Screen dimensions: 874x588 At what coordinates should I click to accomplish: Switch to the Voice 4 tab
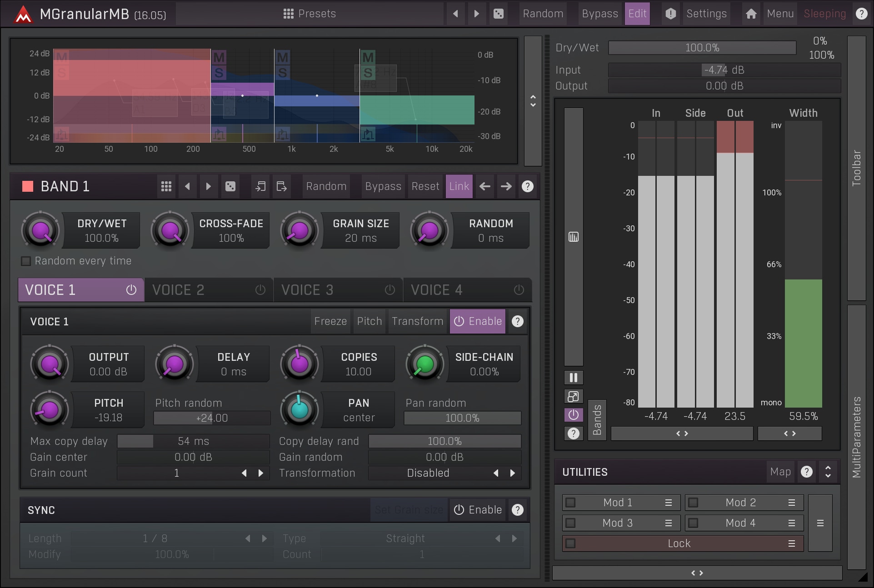[x=467, y=290]
